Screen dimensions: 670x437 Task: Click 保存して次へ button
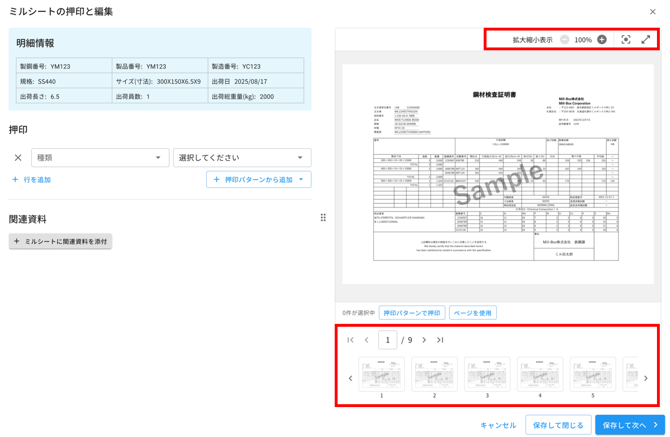(630, 425)
